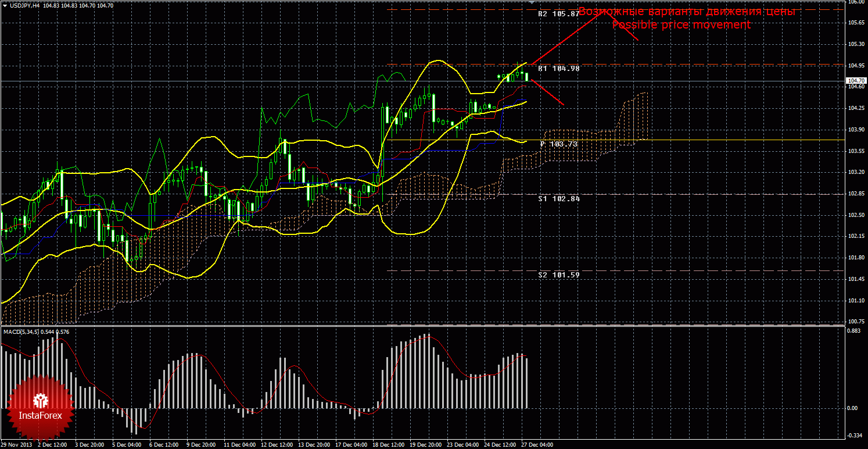Select the downward red forecast line
The width and height of the screenshot is (868, 449).
[547, 92]
